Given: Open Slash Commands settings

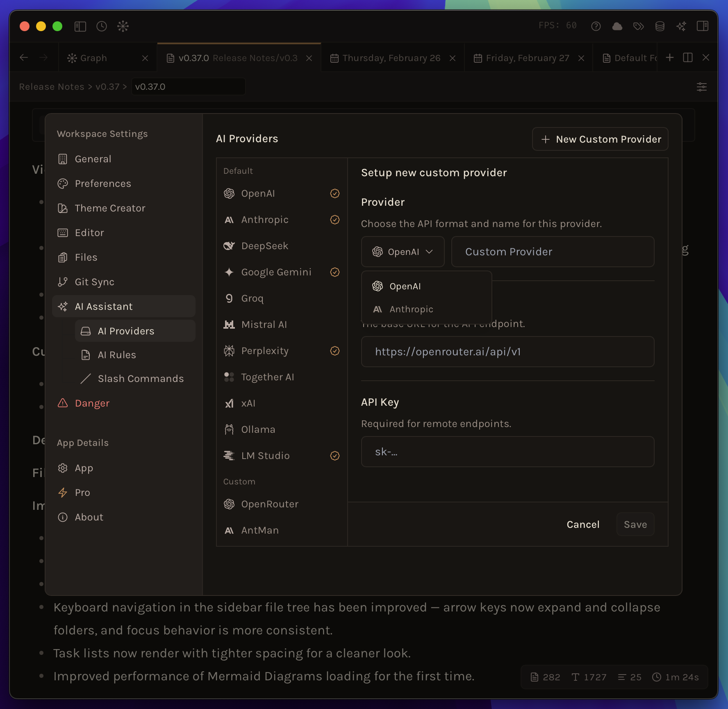Looking at the screenshot, I should pos(135,379).
